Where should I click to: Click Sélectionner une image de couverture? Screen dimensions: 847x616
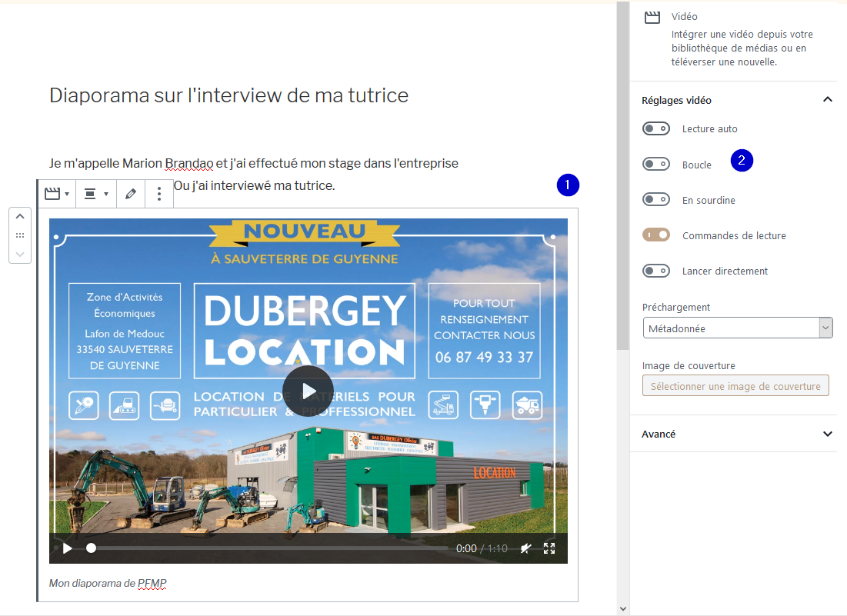735,386
